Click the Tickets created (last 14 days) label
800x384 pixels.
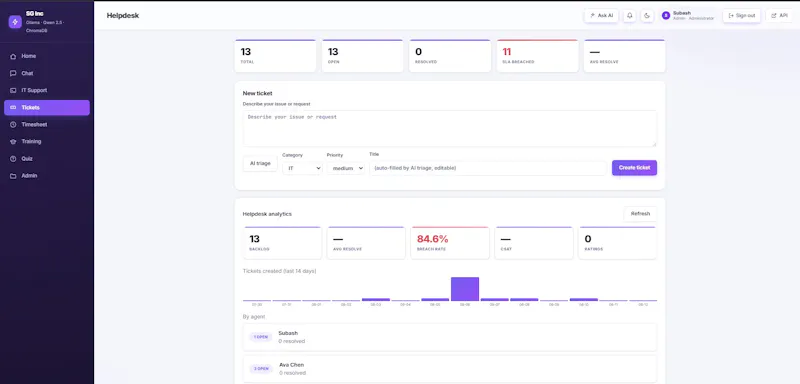pyautogui.click(x=280, y=271)
